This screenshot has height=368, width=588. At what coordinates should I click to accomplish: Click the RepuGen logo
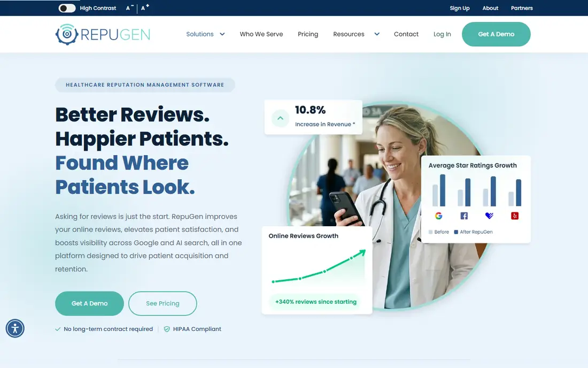(103, 35)
